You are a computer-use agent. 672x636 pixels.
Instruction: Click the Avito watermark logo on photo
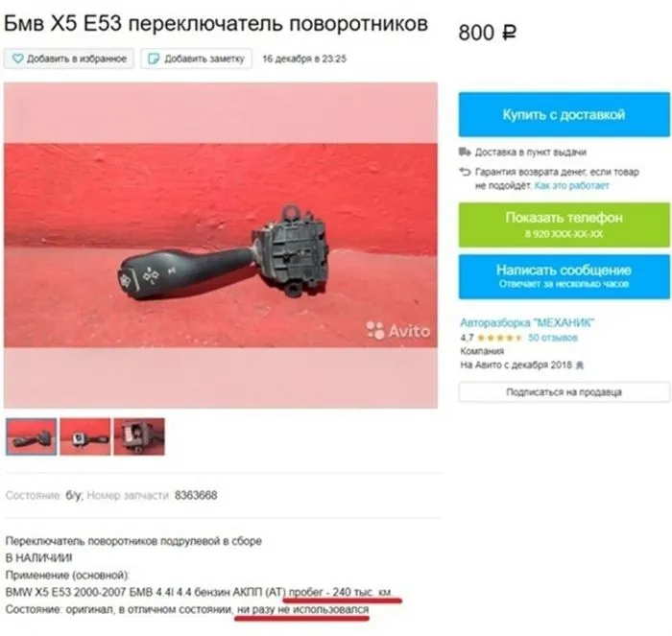click(x=398, y=331)
